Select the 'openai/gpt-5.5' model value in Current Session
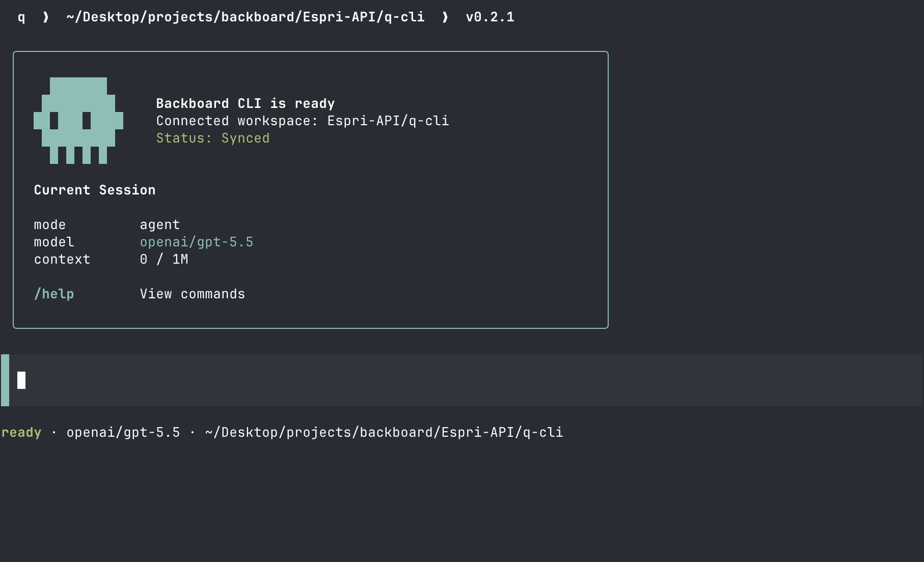 tap(197, 242)
